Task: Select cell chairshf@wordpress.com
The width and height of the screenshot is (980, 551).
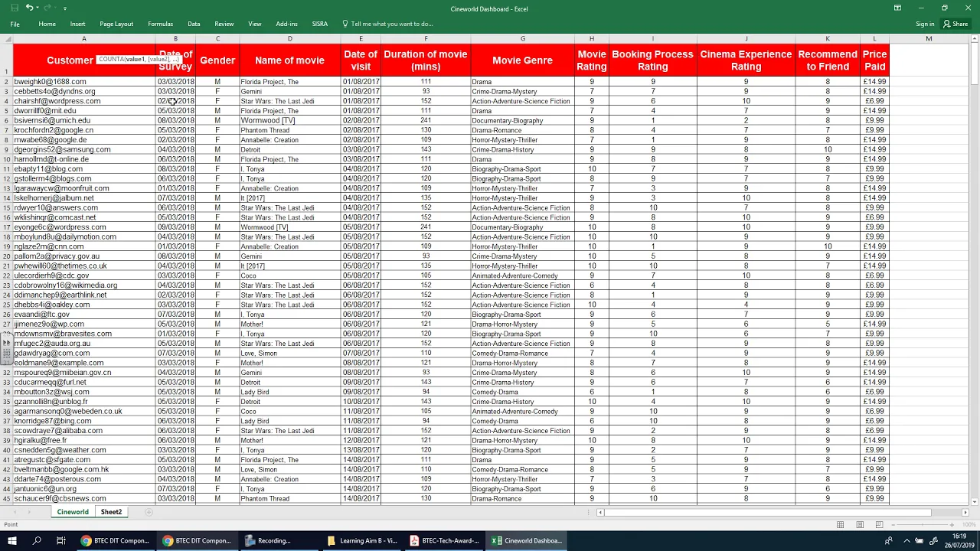Action: 83,101
